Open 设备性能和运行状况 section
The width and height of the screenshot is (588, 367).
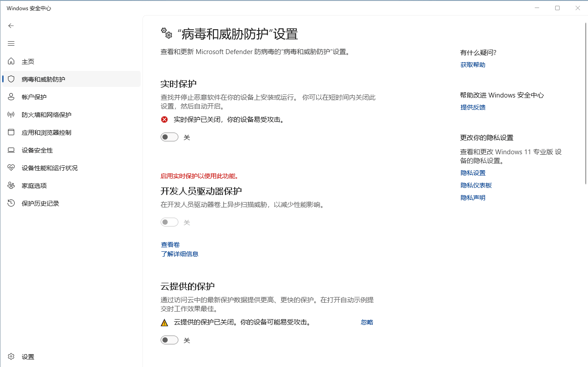click(71, 168)
